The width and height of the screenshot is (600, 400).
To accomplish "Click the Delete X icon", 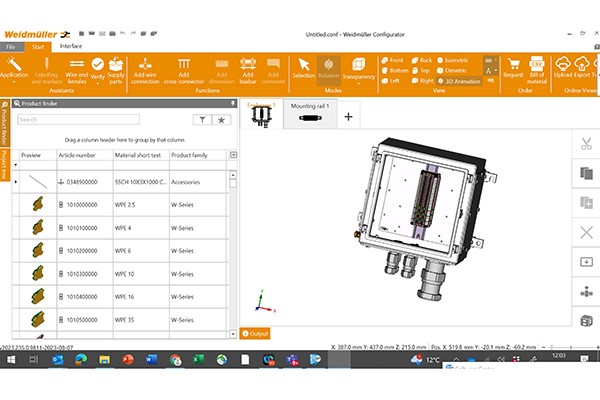I will pyautogui.click(x=586, y=232).
